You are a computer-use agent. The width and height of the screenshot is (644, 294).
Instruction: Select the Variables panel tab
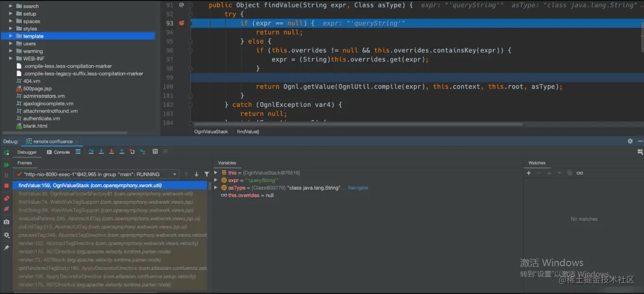(x=227, y=163)
